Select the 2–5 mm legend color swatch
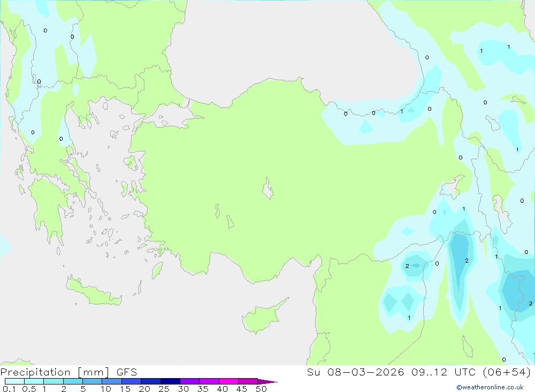 pyautogui.click(x=73, y=381)
